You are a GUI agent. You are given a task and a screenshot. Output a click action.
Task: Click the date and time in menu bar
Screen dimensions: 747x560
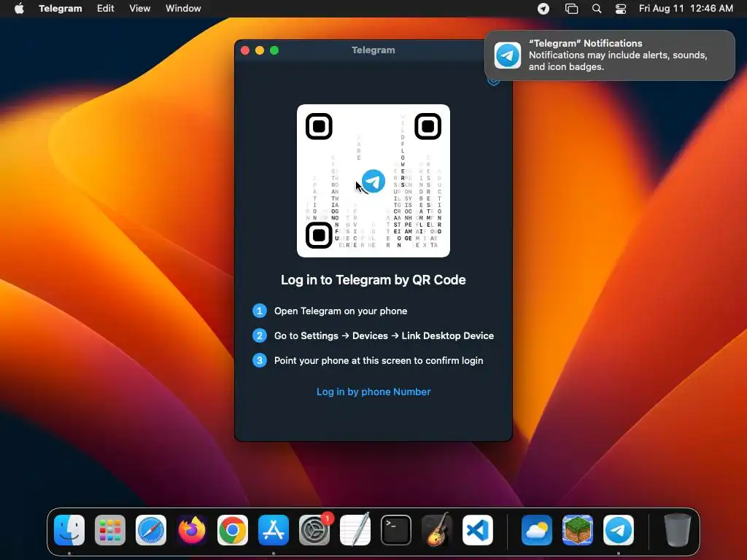686,9
